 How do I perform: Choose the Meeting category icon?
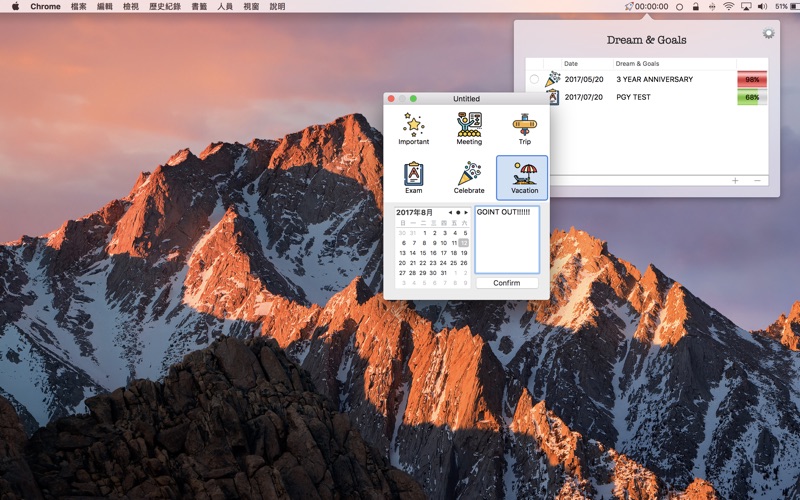[469, 129]
